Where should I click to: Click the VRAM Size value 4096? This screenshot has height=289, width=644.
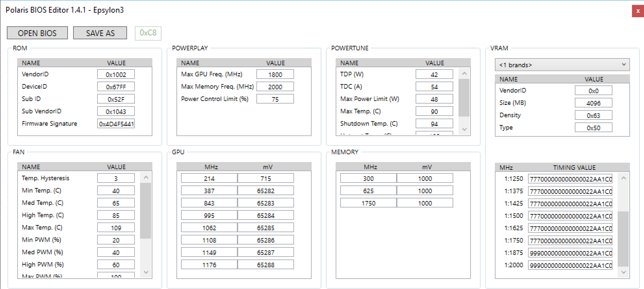coord(594,103)
